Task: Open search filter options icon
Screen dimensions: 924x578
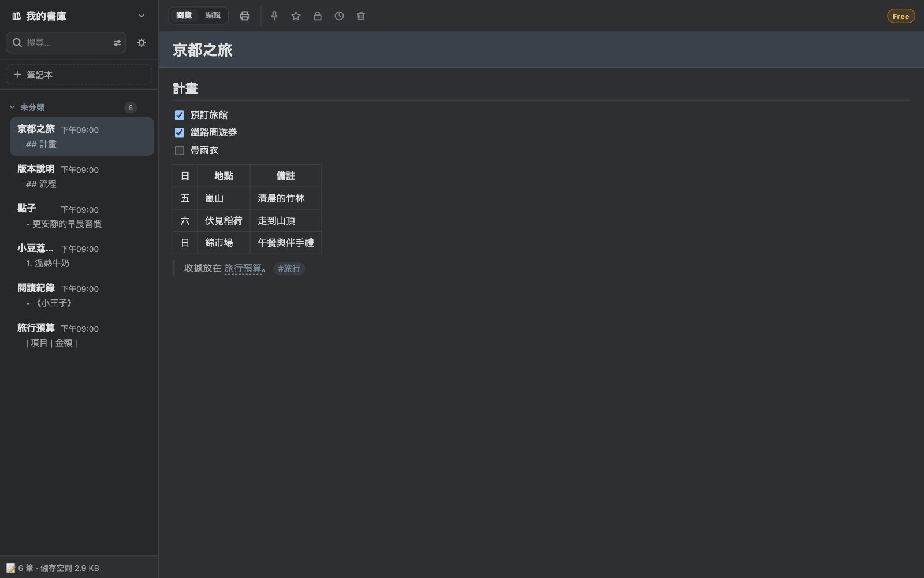Action: [117, 43]
